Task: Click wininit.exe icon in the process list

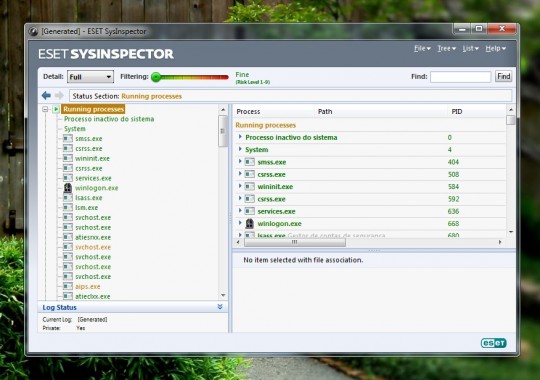Action: point(250,187)
